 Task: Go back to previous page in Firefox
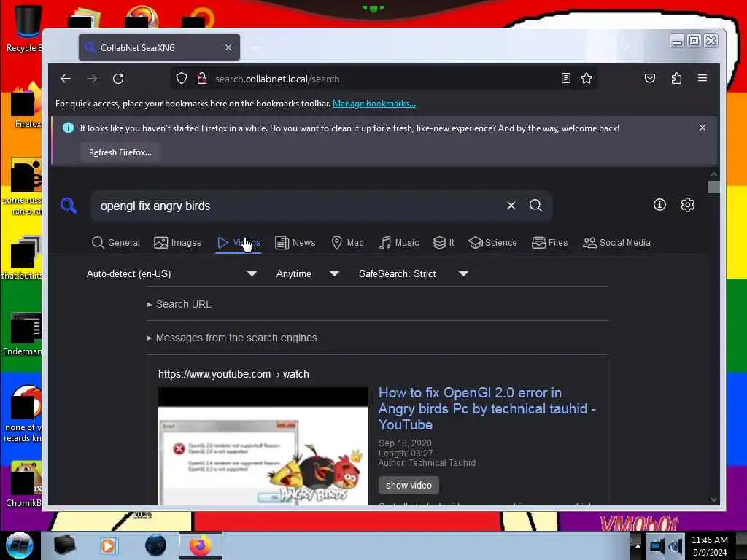tap(65, 79)
